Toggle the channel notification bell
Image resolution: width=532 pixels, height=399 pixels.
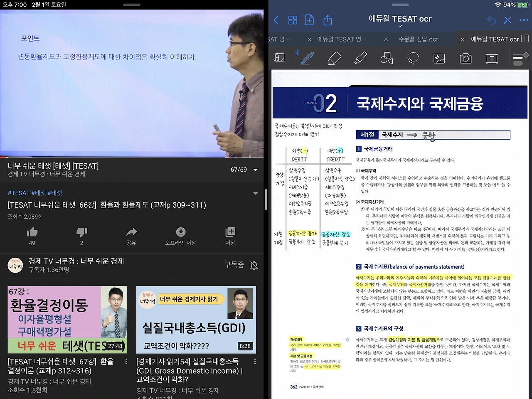(x=254, y=265)
